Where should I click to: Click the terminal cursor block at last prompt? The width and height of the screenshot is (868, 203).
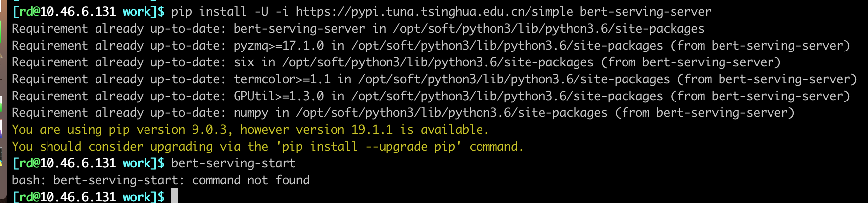[x=175, y=196]
